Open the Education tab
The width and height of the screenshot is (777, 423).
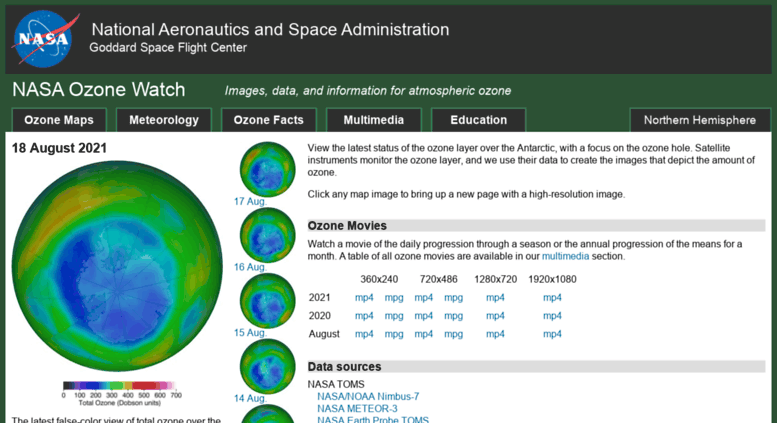pyautogui.click(x=479, y=120)
